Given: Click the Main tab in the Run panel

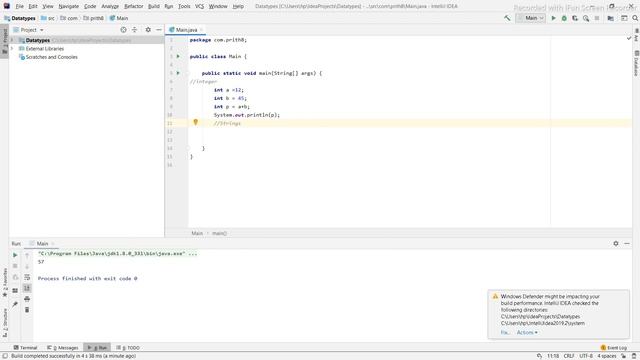Looking at the screenshot, I should (x=42, y=244).
